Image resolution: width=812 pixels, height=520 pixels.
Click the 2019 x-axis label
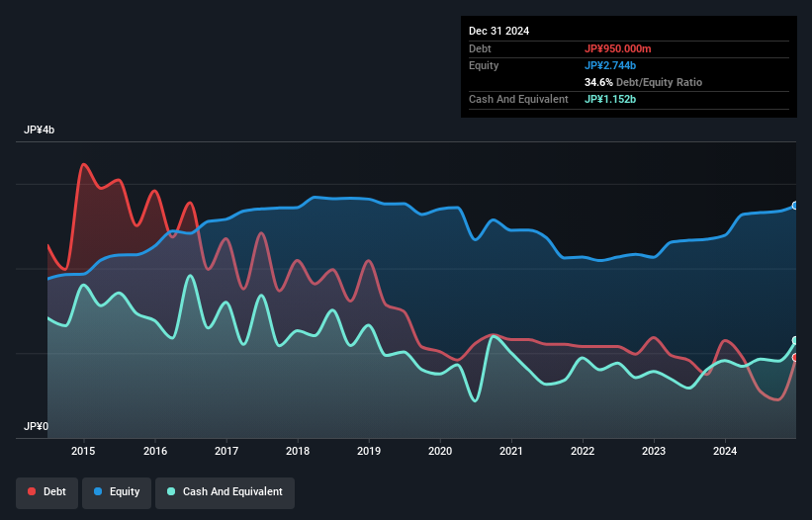coord(369,451)
